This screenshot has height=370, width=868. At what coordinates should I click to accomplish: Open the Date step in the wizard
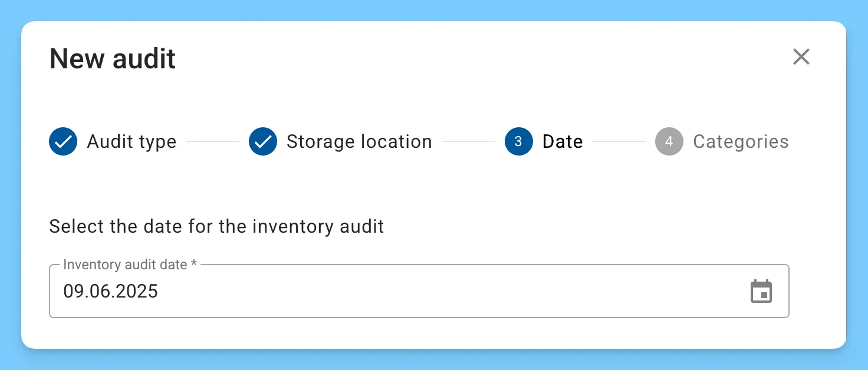562,141
